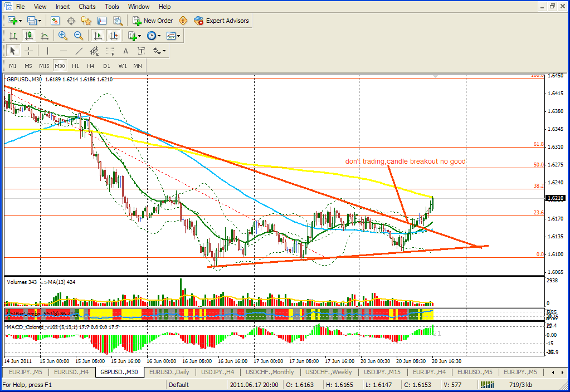Select the horizontal line drawing tool
Image resolution: width=570 pixels, height=392 pixels.
[x=64, y=51]
